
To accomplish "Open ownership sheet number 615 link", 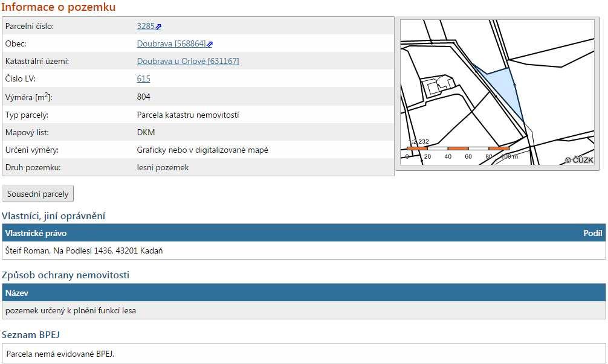I will point(143,78).
